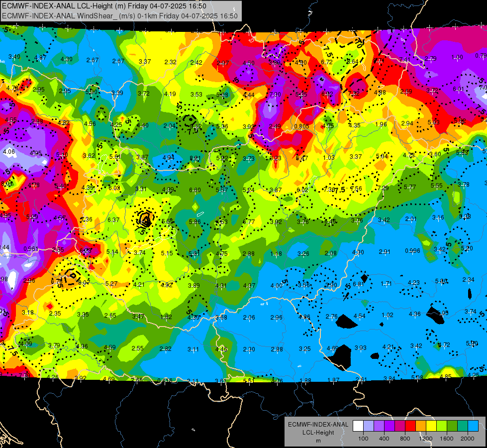Click the wind shear value 1.96
Screen dimensions: 487x448
[381, 124]
